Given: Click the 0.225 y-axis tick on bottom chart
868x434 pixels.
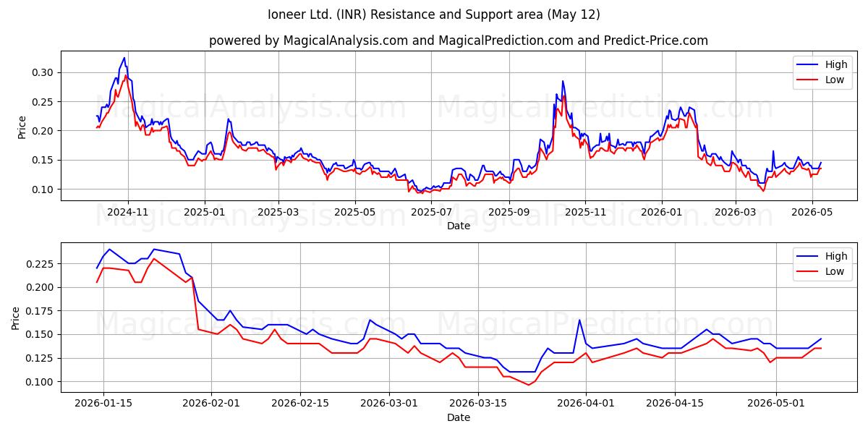Looking at the screenshot, I should click(x=39, y=264).
